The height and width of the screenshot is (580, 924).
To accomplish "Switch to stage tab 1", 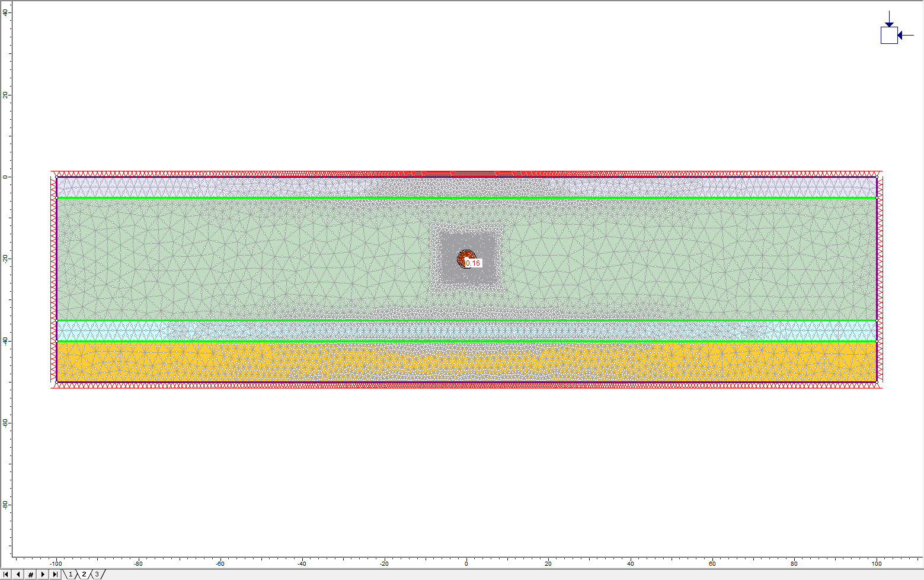I will tap(69, 574).
